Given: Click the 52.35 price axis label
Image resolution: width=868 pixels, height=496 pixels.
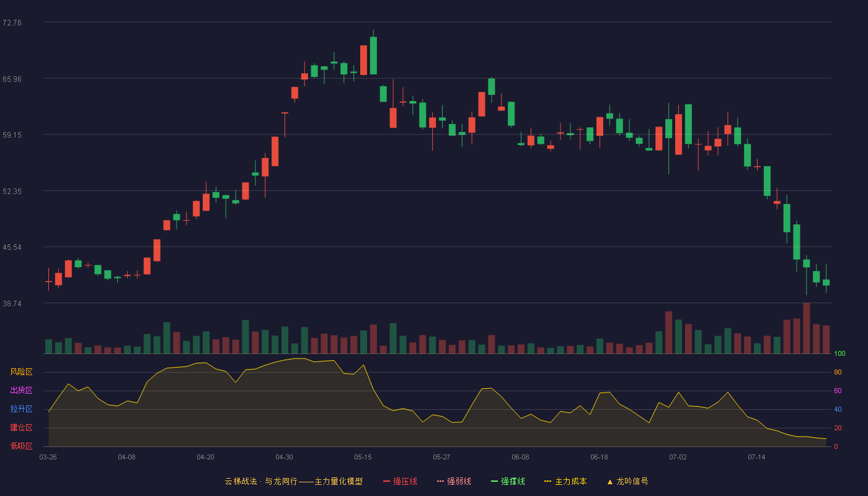Looking at the screenshot, I should tap(12, 191).
